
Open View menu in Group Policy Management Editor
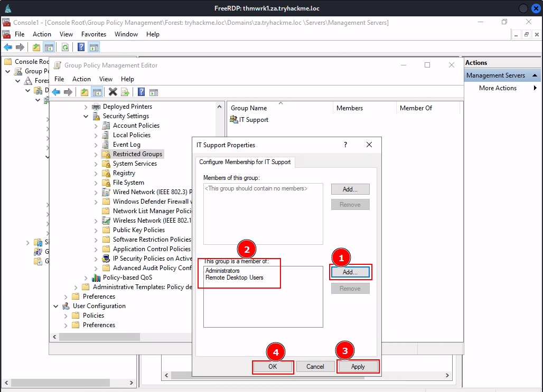coord(106,79)
